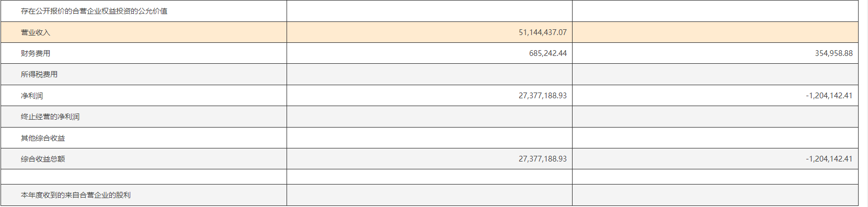The image size is (868, 207).
Task: Select the 营业收入 row label
Action: point(36,32)
